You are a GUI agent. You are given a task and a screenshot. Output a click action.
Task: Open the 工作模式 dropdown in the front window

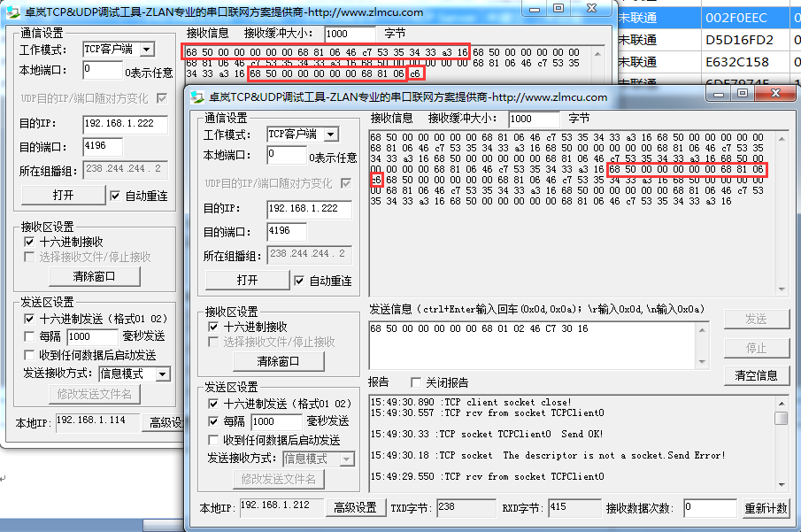[x=331, y=135]
